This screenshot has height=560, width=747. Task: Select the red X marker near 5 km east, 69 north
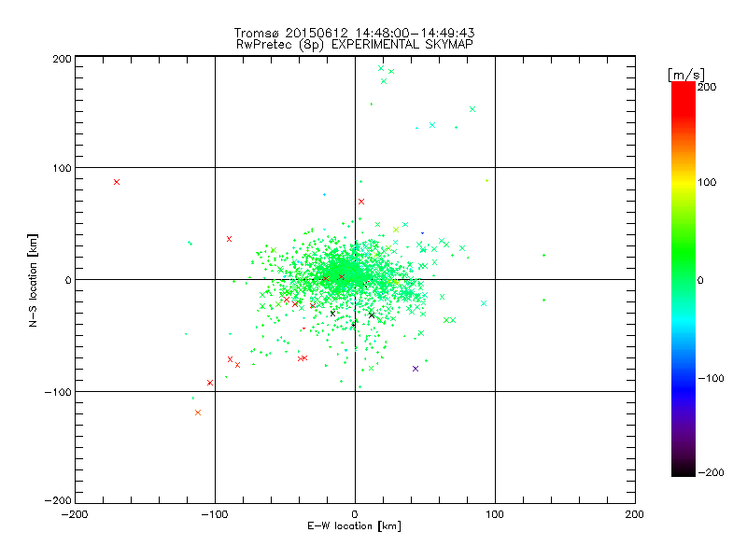click(x=361, y=202)
